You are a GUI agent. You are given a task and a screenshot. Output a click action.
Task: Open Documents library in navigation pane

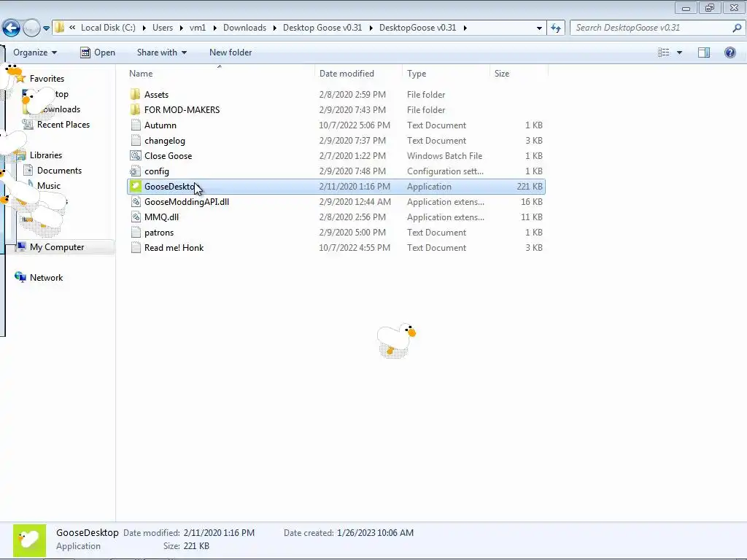(59, 171)
